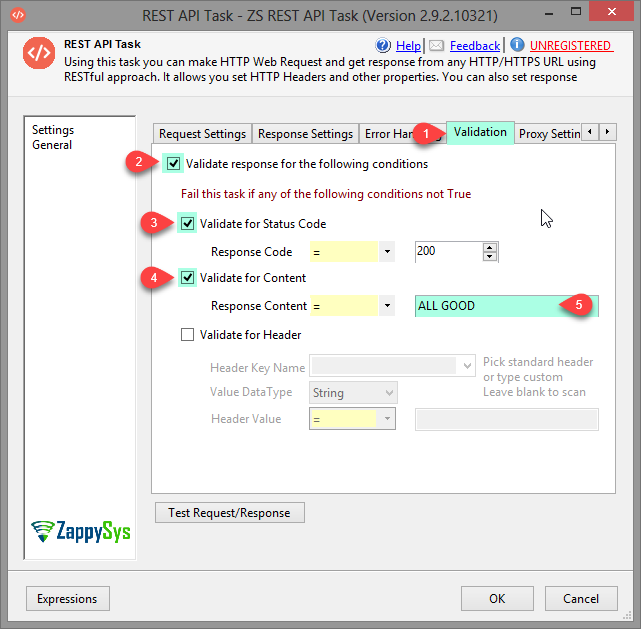Switch to the Request Settings tab
The width and height of the screenshot is (641, 629).
coord(202,134)
